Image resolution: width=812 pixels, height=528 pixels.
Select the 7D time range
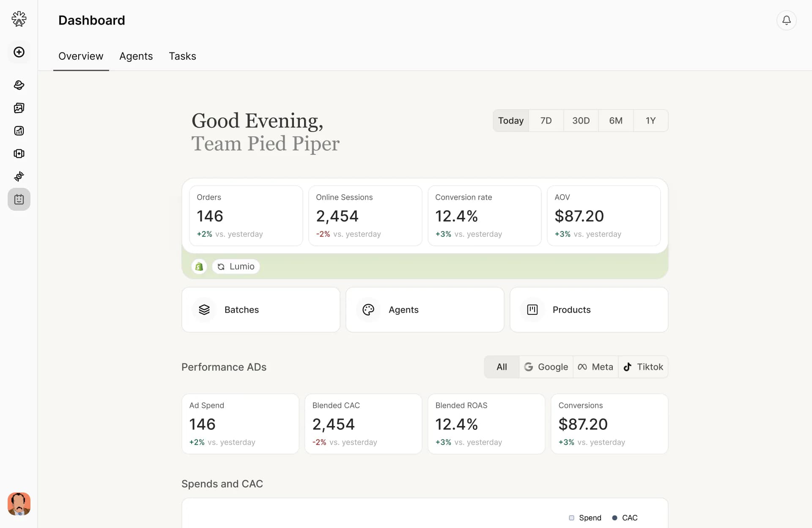[546, 121]
